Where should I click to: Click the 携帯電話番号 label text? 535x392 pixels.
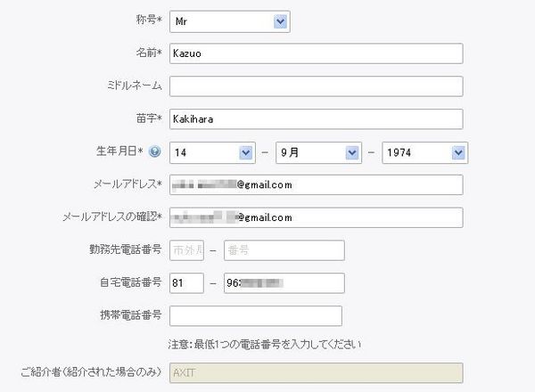(x=131, y=315)
